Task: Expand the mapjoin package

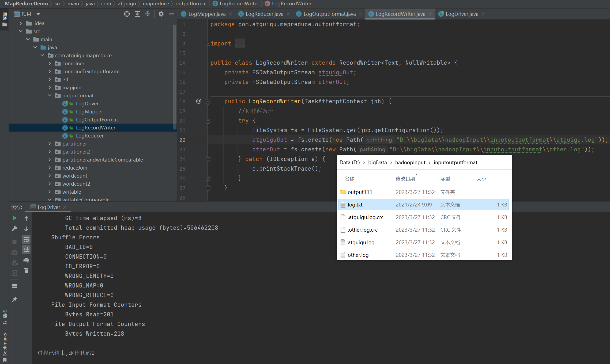Action: 50,87
